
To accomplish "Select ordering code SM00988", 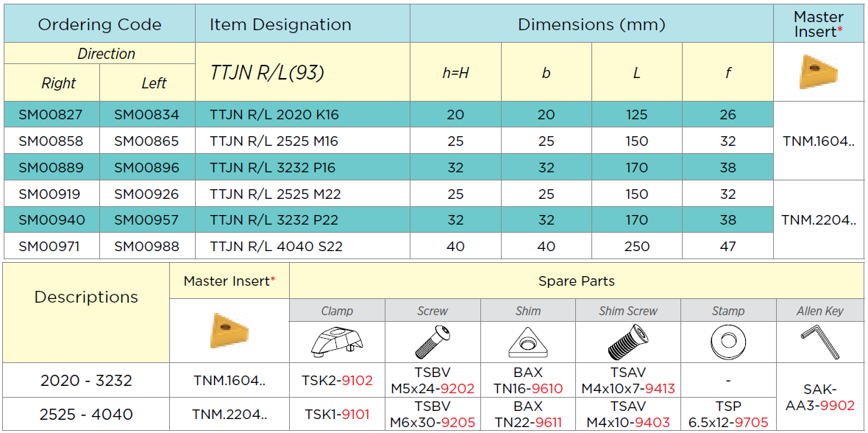I will pyautogui.click(x=146, y=246).
